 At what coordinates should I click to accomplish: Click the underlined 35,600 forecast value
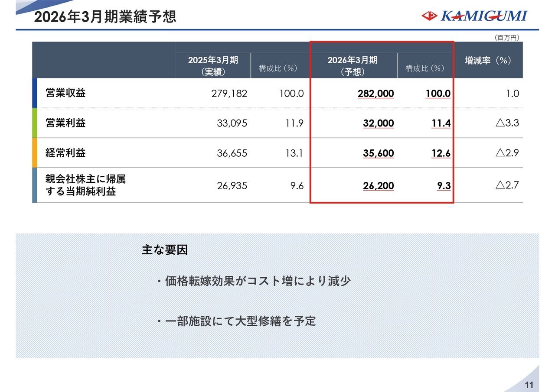(378, 153)
